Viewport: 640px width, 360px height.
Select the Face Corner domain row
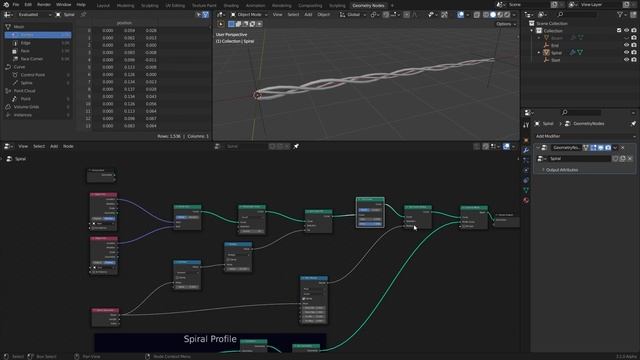[x=38, y=59]
